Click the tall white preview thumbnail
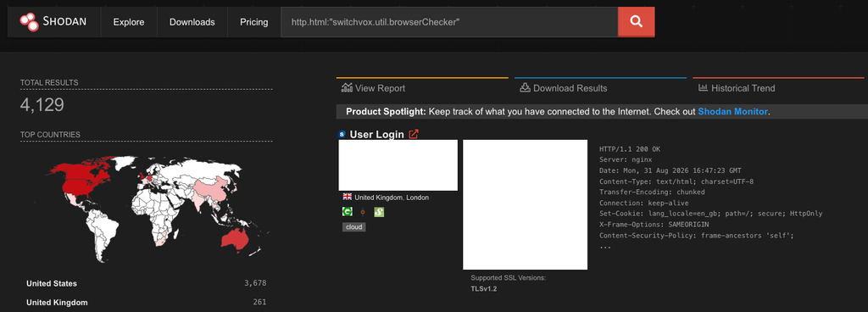The image size is (868, 312). tap(525, 204)
